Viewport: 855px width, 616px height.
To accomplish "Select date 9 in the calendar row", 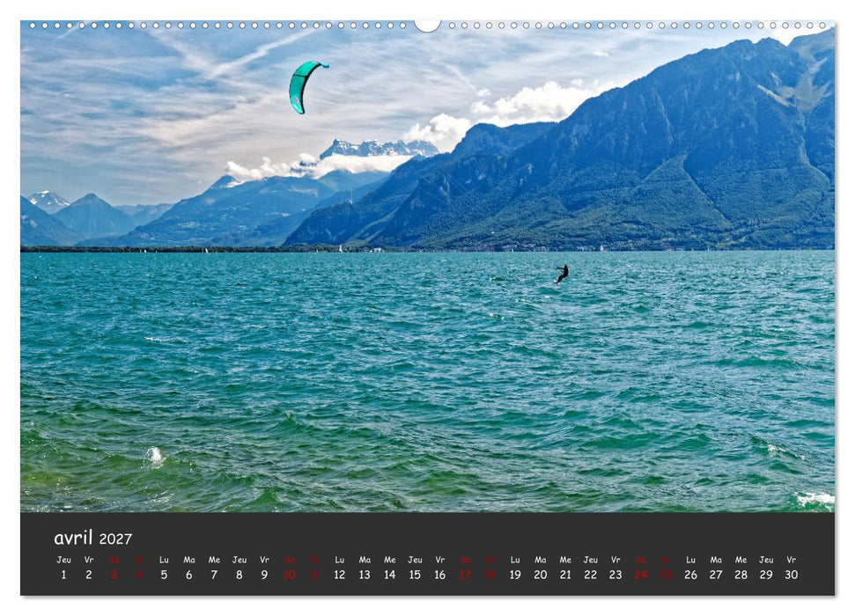I will 264,575.
